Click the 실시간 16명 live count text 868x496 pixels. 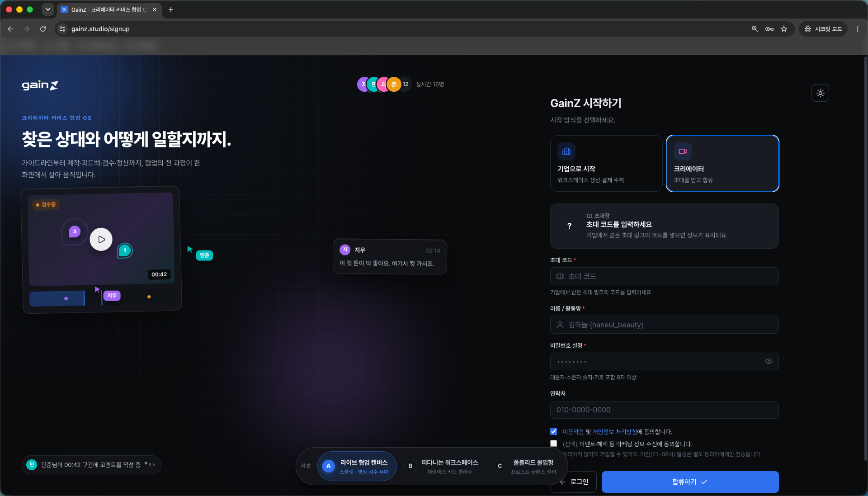click(x=430, y=84)
